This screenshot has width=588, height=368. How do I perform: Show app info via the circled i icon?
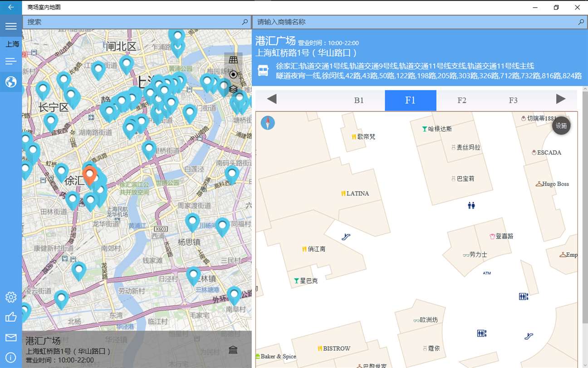pyautogui.click(x=11, y=358)
